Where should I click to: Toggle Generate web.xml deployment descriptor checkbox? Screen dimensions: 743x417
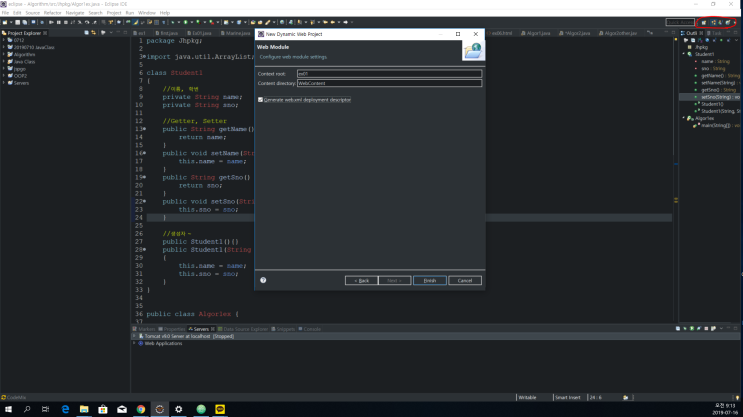pyautogui.click(x=260, y=100)
